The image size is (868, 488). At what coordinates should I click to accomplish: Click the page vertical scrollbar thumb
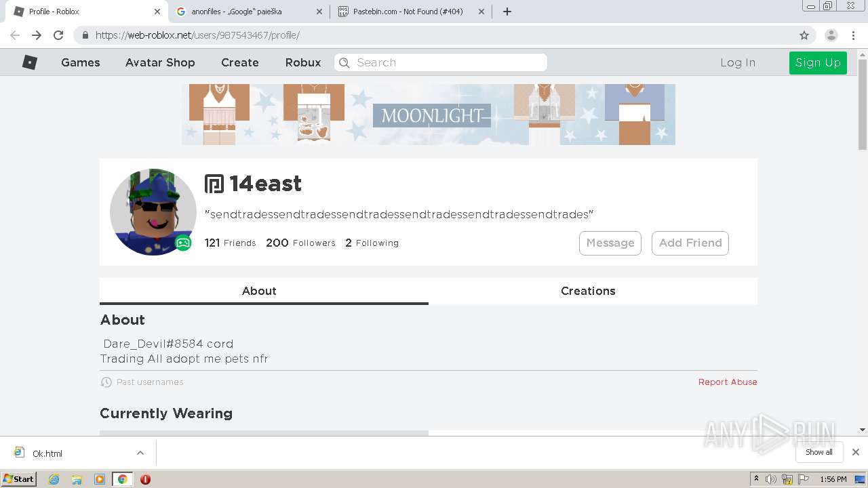click(863, 104)
